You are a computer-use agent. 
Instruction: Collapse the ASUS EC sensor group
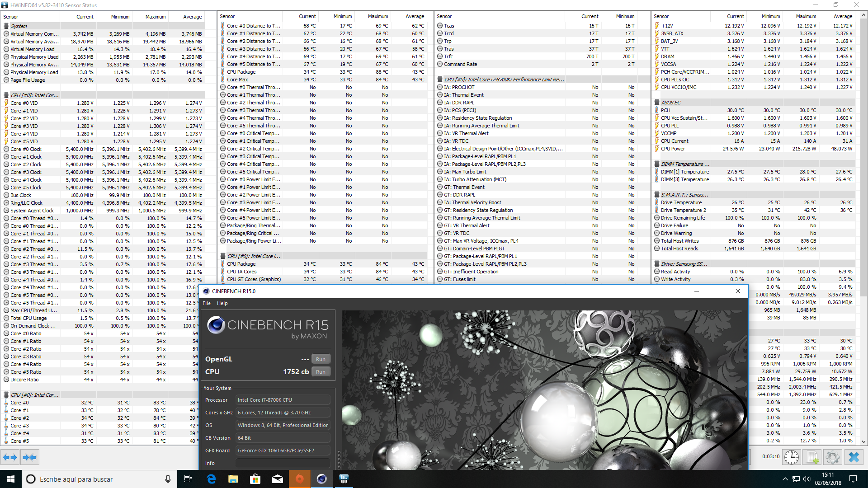pos(670,103)
